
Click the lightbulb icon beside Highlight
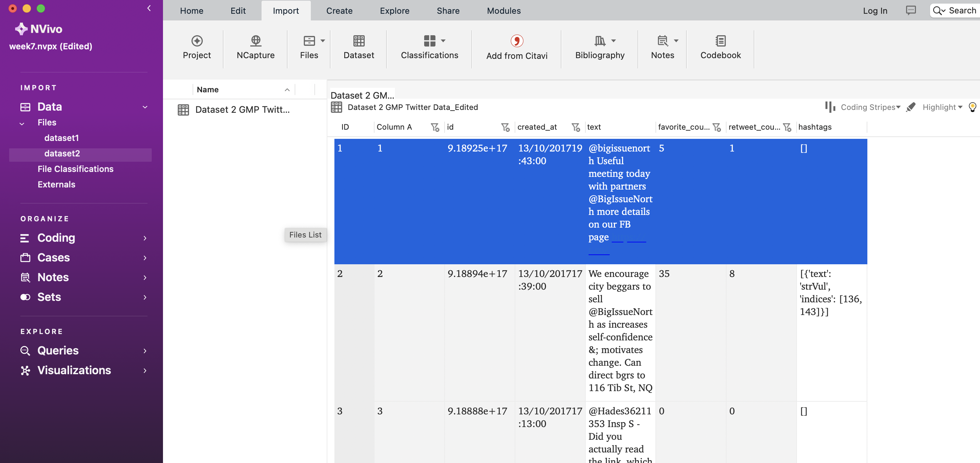tap(972, 107)
